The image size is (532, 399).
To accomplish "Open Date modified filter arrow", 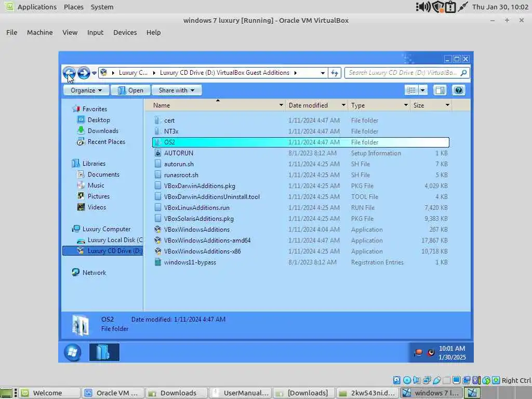I will [x=343, y=105].
